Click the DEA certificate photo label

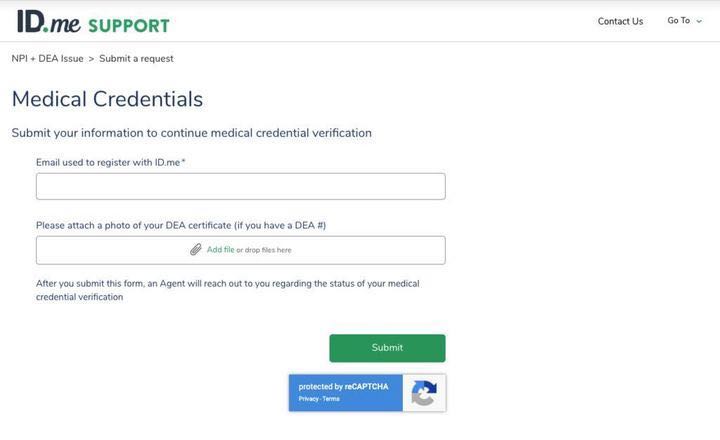tap(181, 225)
